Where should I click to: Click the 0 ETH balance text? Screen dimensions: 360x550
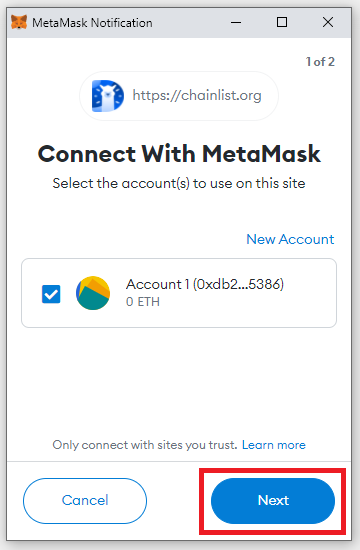coord(143,302)
